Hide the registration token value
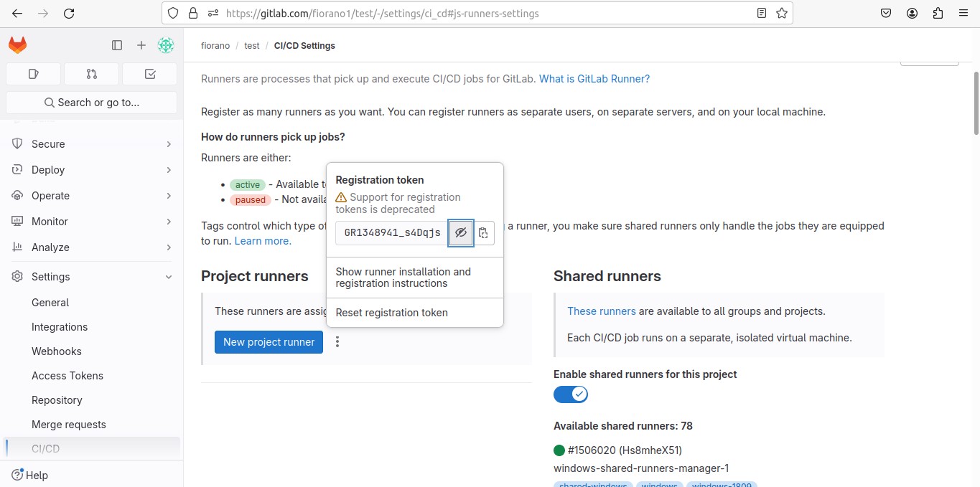 [x=461, y=232]
